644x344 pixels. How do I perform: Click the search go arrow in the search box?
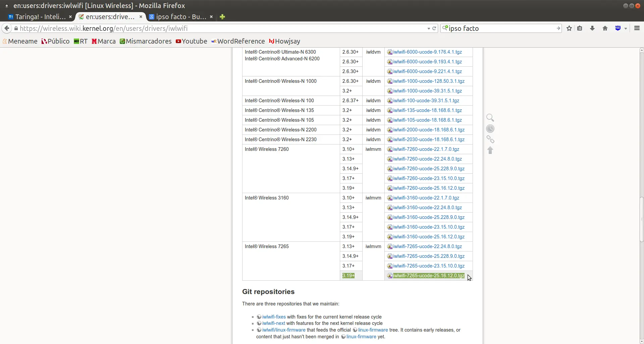558,28
